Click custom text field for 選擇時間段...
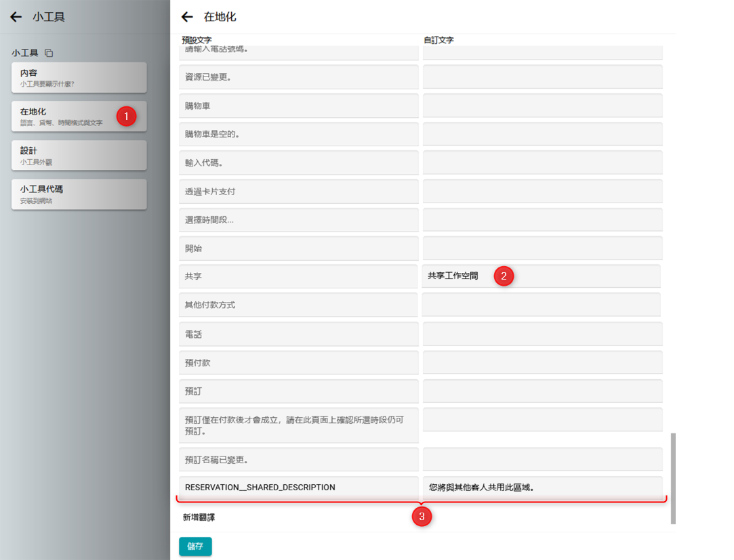 click(542, 220)
